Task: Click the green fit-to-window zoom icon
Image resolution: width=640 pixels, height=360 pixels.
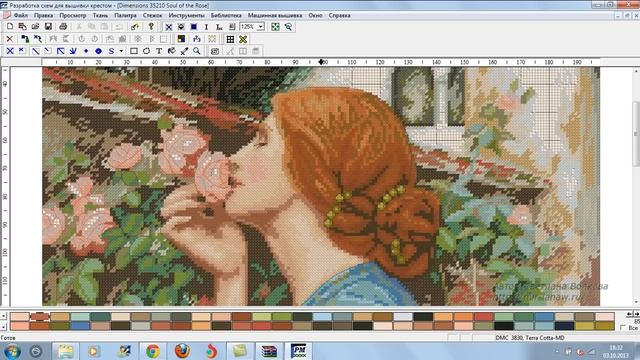Action: [x=276, y=27]
